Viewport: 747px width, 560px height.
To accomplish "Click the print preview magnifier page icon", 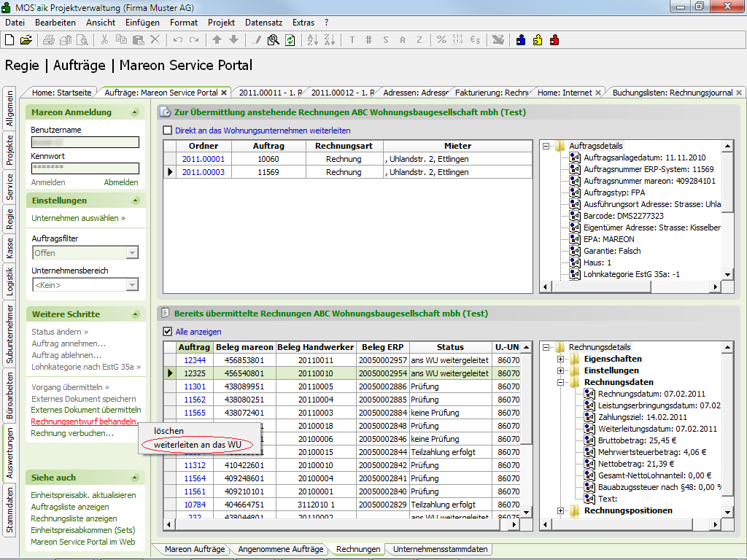I will click(x=82, y=41).
